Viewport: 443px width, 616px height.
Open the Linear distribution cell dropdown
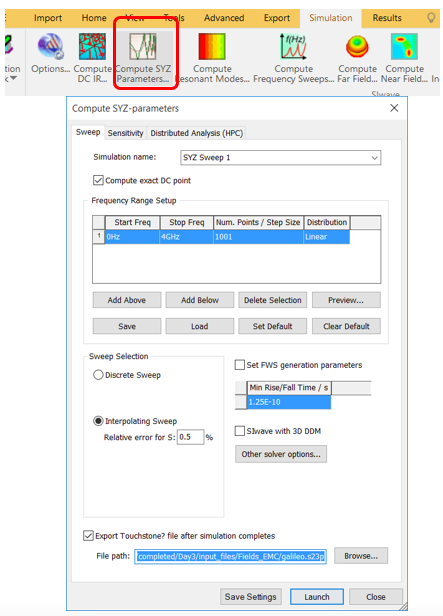[x=326, y=237]
